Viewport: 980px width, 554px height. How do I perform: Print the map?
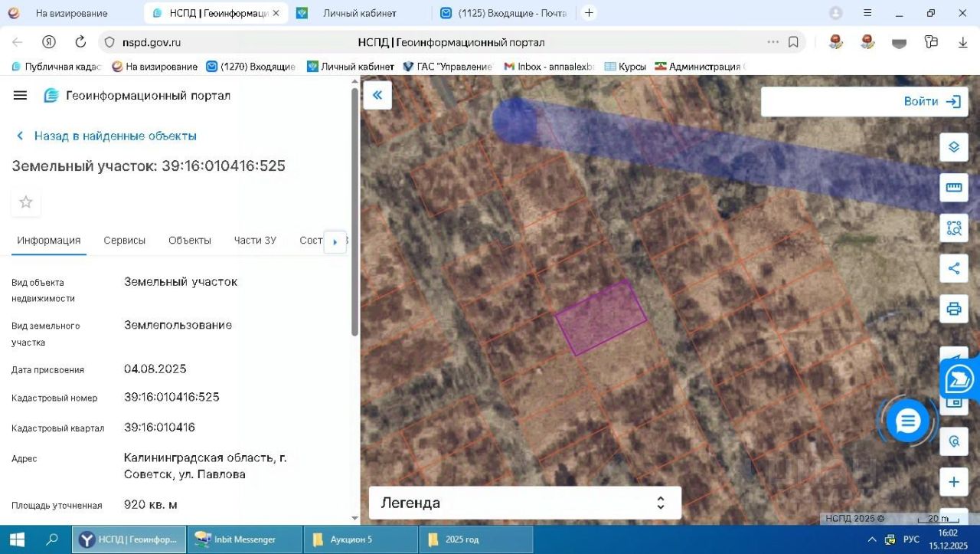point(954,309)
